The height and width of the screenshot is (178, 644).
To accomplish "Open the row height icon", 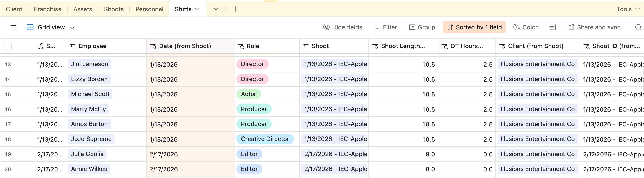I will click(x=553, y=27).
